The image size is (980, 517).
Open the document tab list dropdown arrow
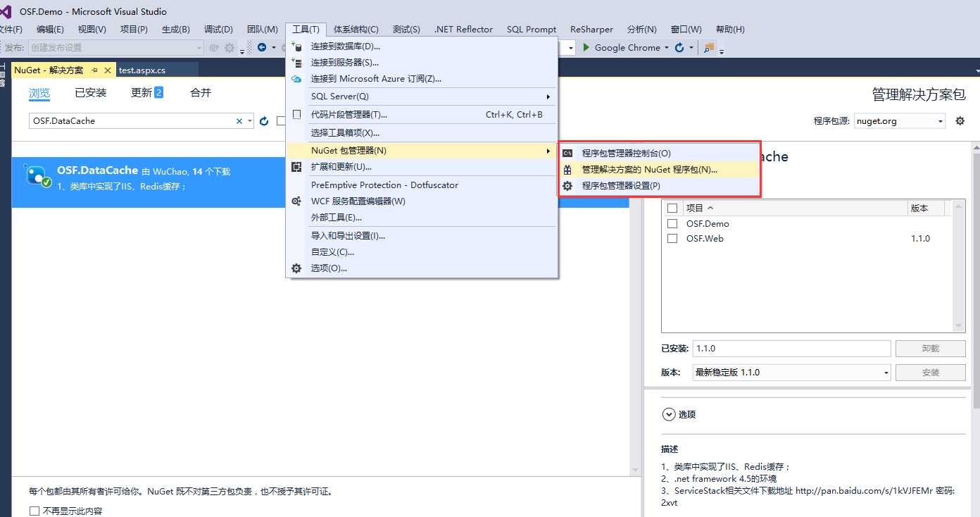pos(977,71)
